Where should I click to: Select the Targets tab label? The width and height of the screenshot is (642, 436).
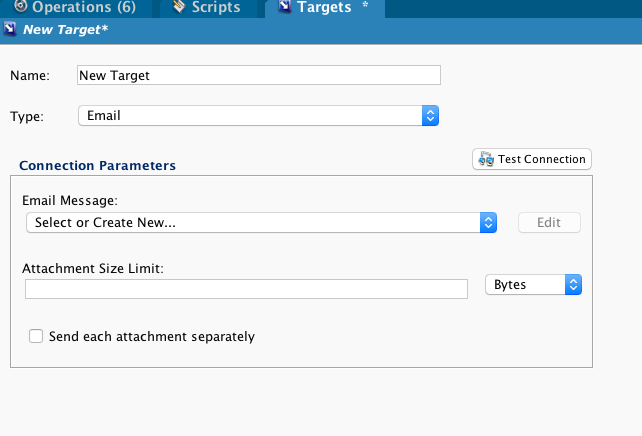(x=324, y=7)
